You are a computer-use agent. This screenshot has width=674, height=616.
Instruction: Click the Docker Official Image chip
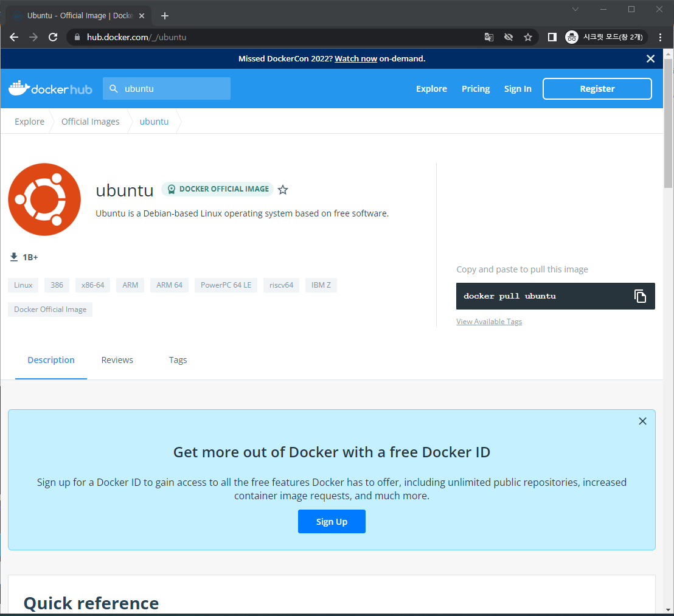pos(50,310)
